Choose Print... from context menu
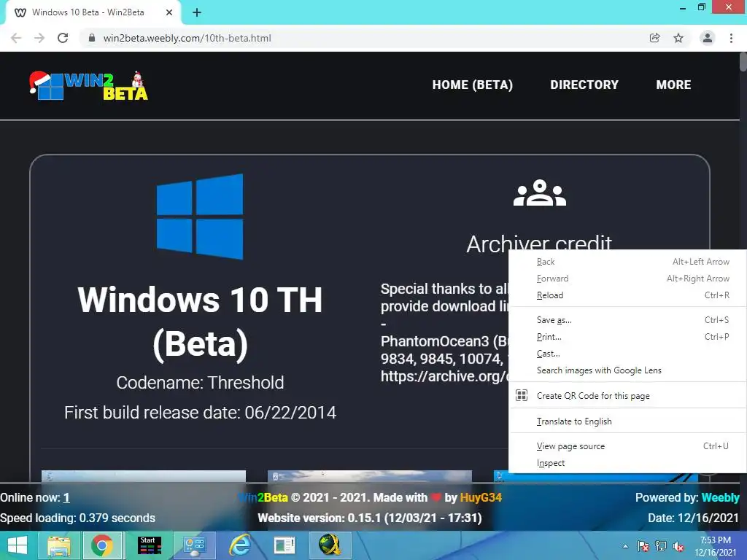747x560 pixels. (x=627, y=336)
